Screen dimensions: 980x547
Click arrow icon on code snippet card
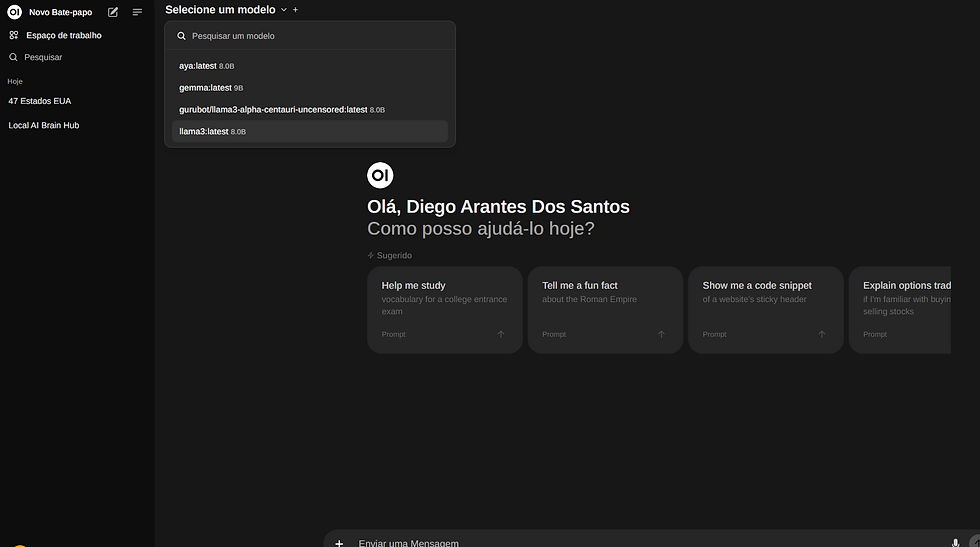[822, 334]
